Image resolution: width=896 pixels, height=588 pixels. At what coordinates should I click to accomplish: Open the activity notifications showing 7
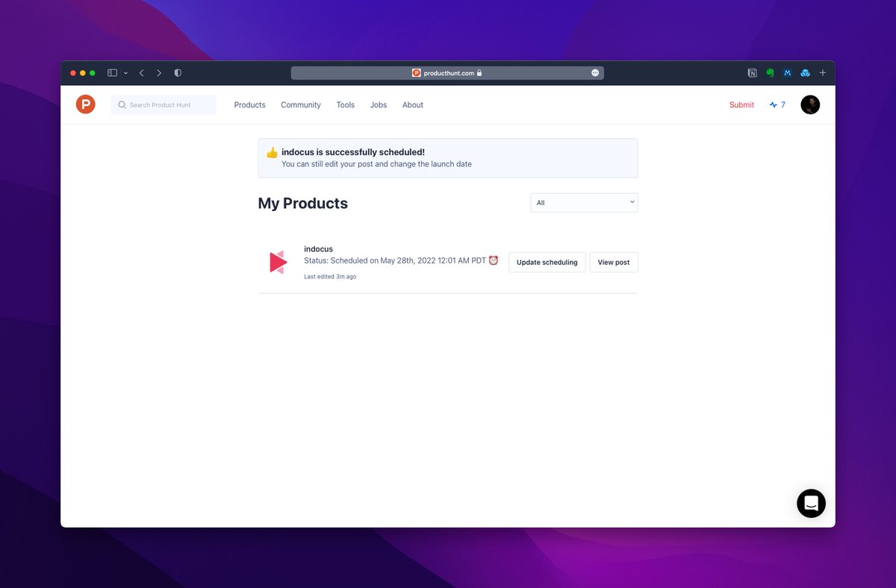point(777,105)
